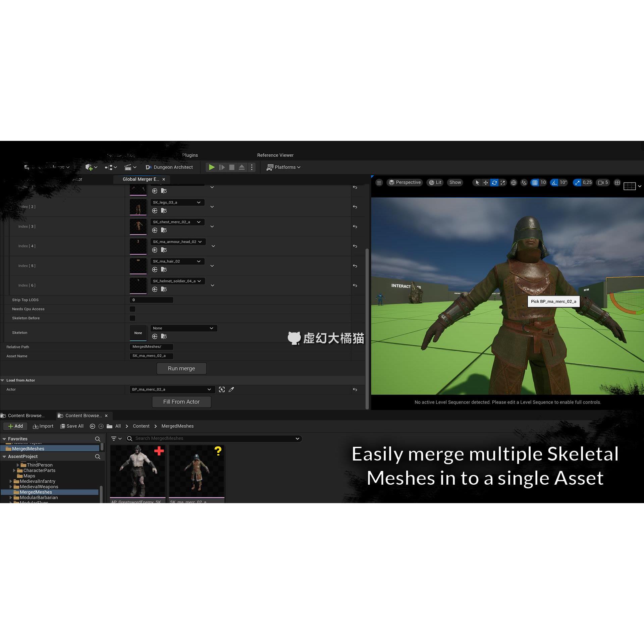
Task: Reset Actor property to default
Action: (355, 389)
